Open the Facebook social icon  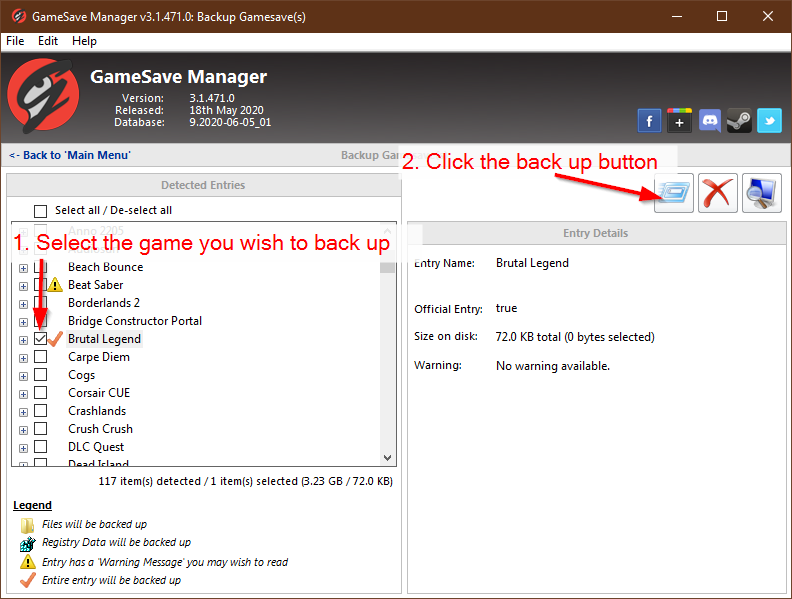pyautogui.click(x=649, y=121)
